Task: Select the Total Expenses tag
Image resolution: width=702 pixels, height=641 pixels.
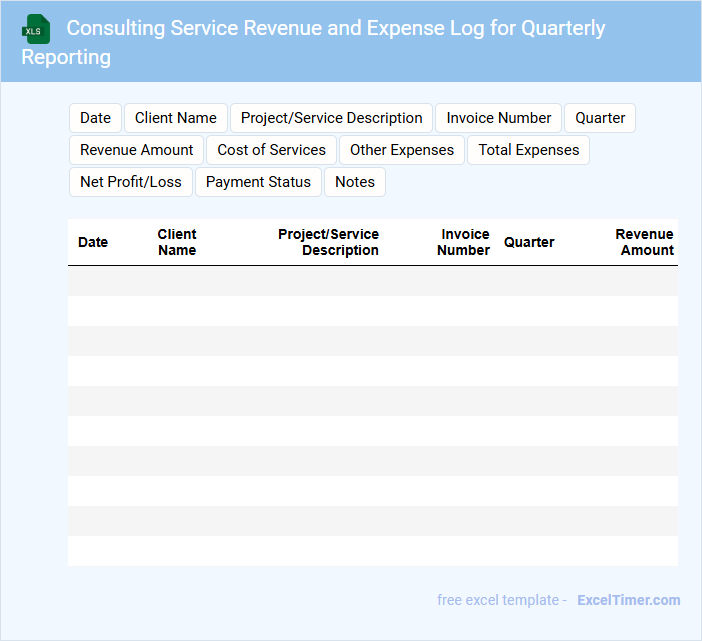Action: point(528,150)
